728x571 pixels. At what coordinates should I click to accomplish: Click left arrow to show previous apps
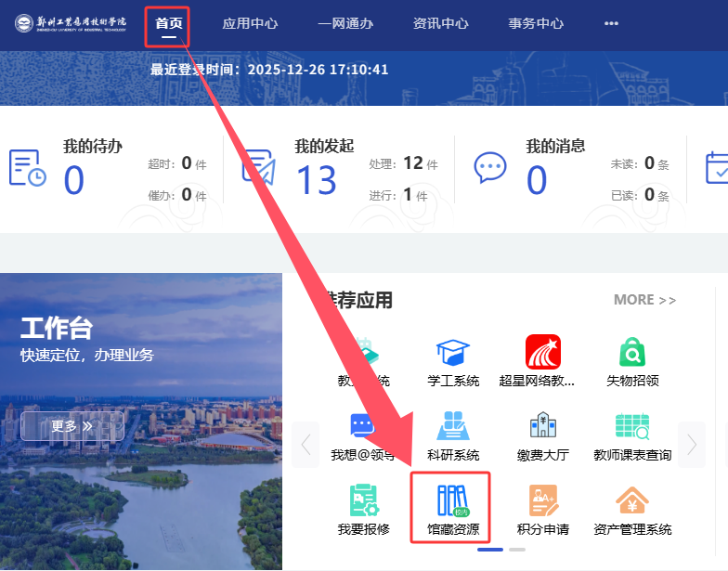tap(305, 445)
